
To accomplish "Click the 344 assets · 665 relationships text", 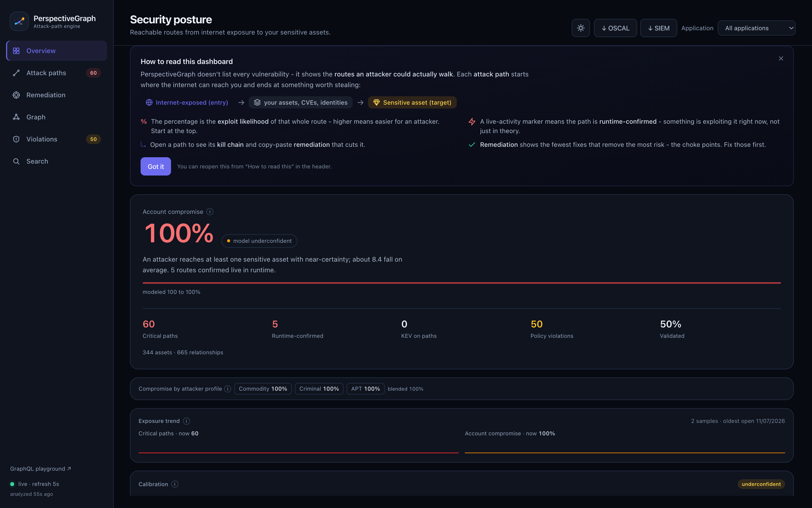I will [183, 353].
